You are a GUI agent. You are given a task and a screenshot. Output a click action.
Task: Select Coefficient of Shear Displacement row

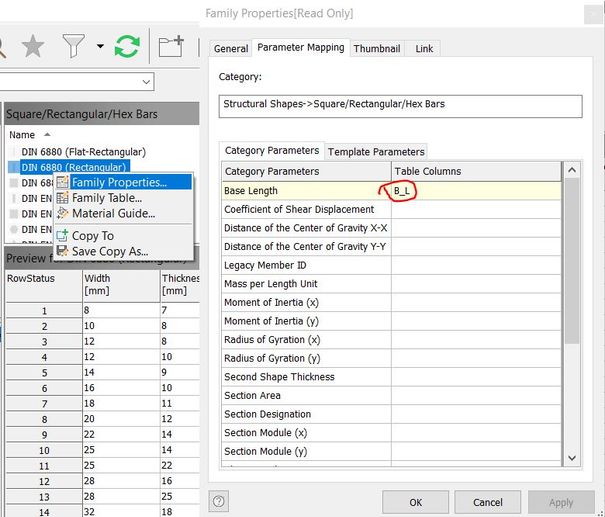point(391,210)
